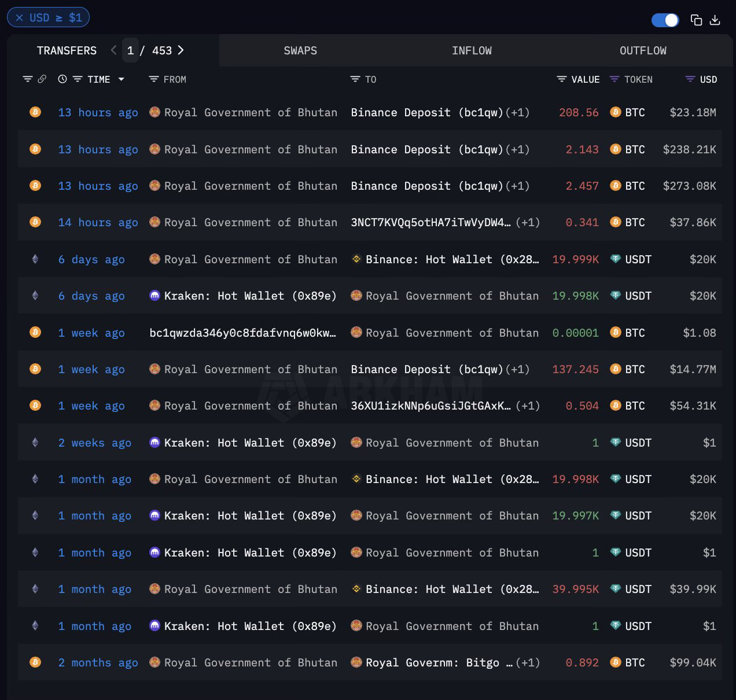Toggle TIME sort dropdown arrow
This screenshot has height=700, width=736.
121,79
